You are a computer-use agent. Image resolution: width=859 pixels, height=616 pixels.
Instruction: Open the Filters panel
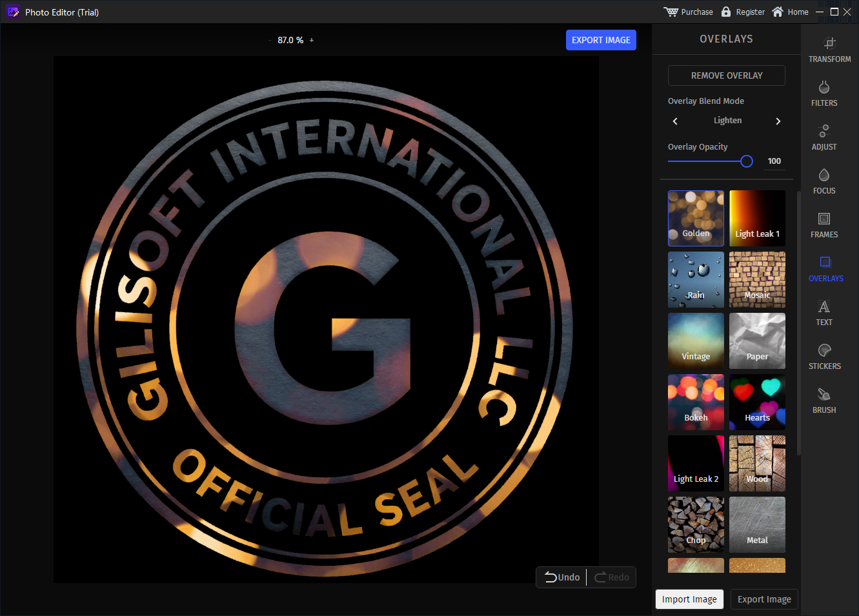pos(824,94)
